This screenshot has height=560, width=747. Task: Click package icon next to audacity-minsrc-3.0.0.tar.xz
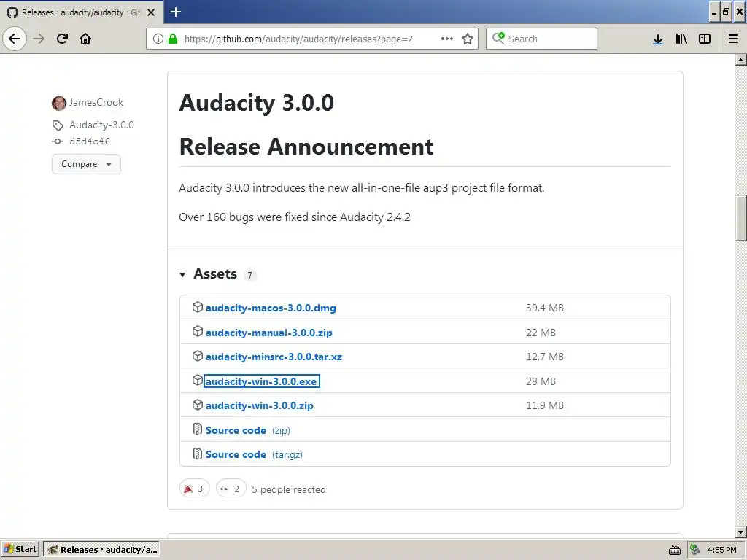197,356
